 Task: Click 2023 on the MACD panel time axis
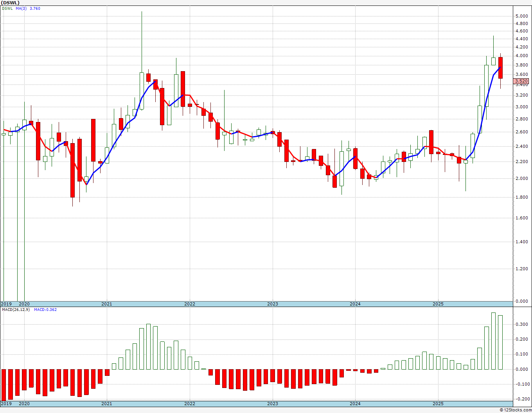coord(273,404)
